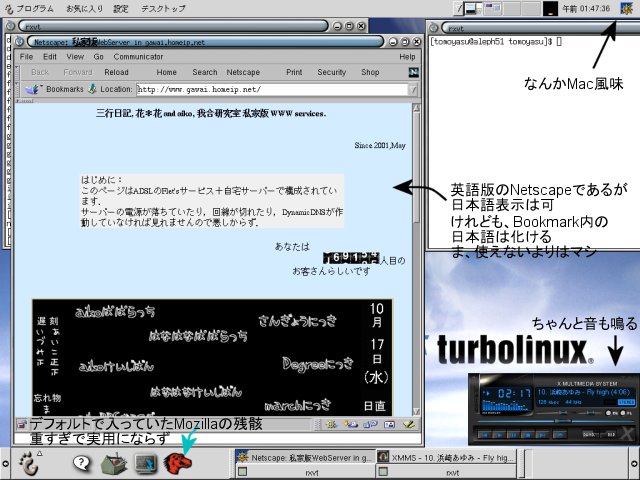
Task: Click XMMS next track button
Action: point(543,435)
